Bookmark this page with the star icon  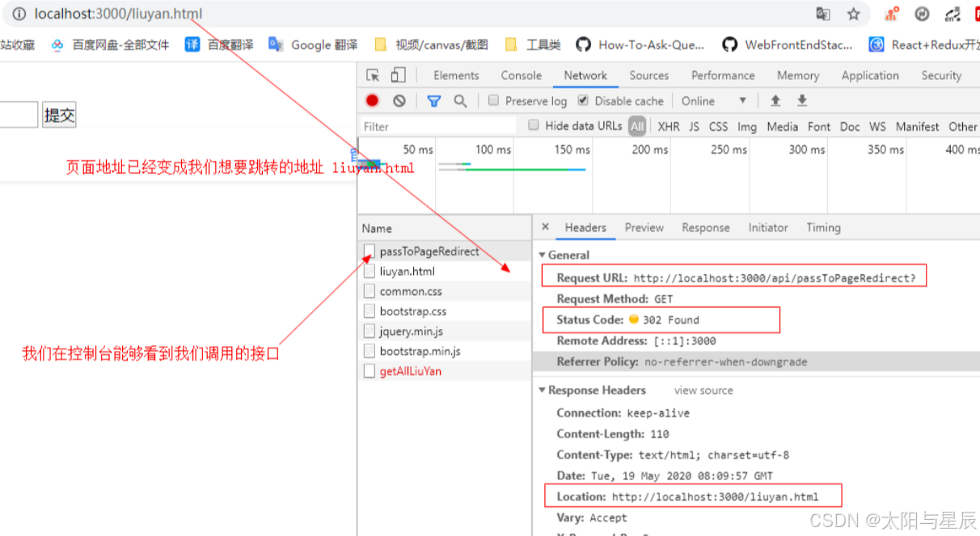853,14
